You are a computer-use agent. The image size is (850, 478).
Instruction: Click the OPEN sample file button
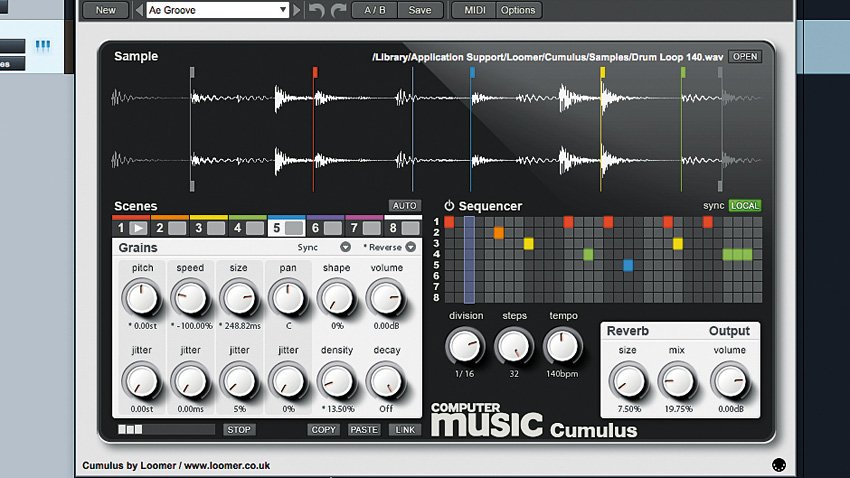(744, 57)
